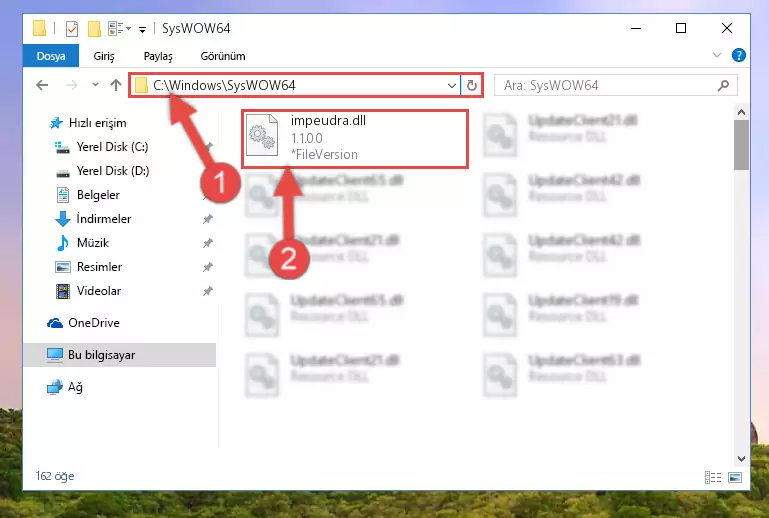Open Videolar folder in sidebar

point(99,291)
